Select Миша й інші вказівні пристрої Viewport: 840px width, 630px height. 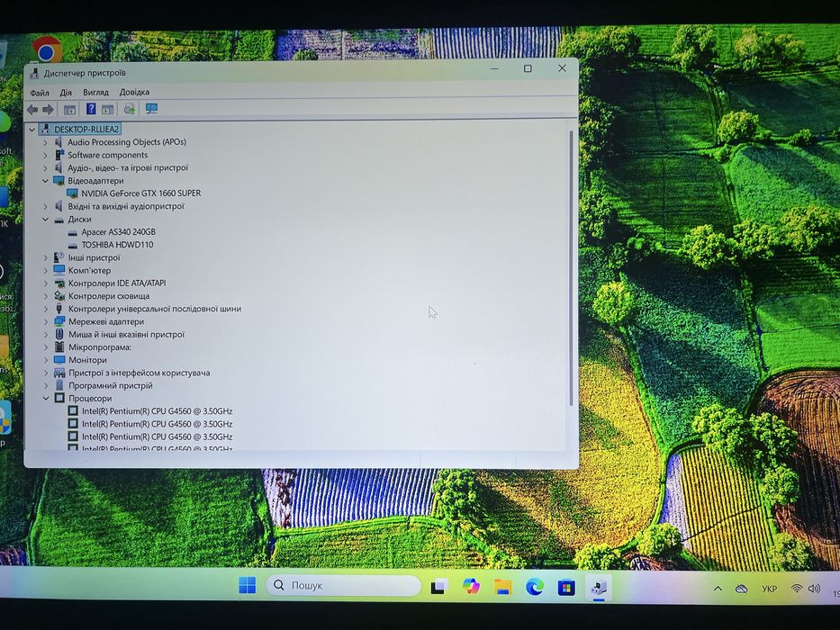[126, 335]
